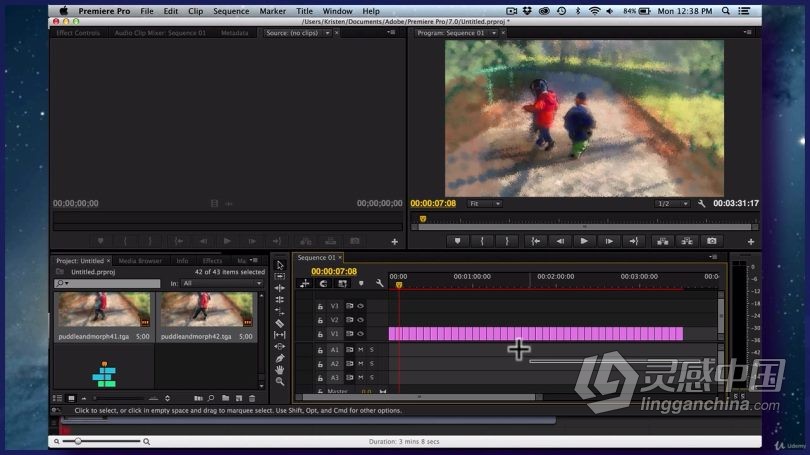Screen dimensions: 810x455
Task: Select the Slide tool
Action: tap(279, 346)
